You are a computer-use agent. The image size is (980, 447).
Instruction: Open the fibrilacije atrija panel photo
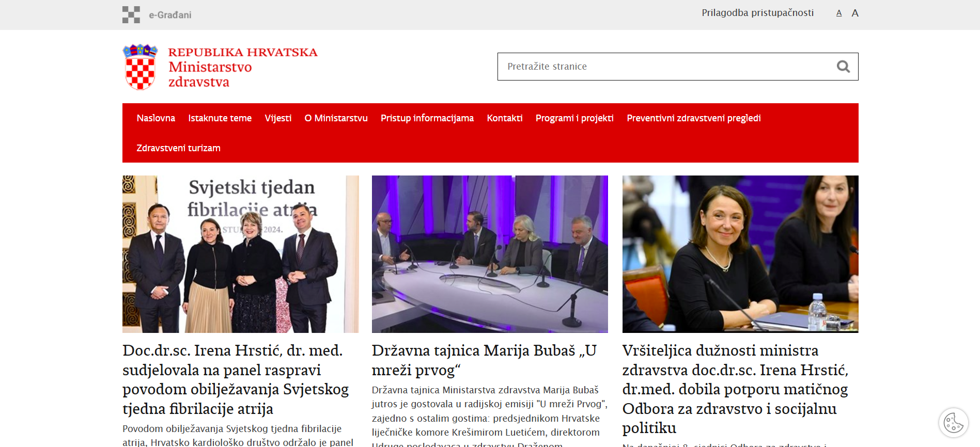point(240,254)
